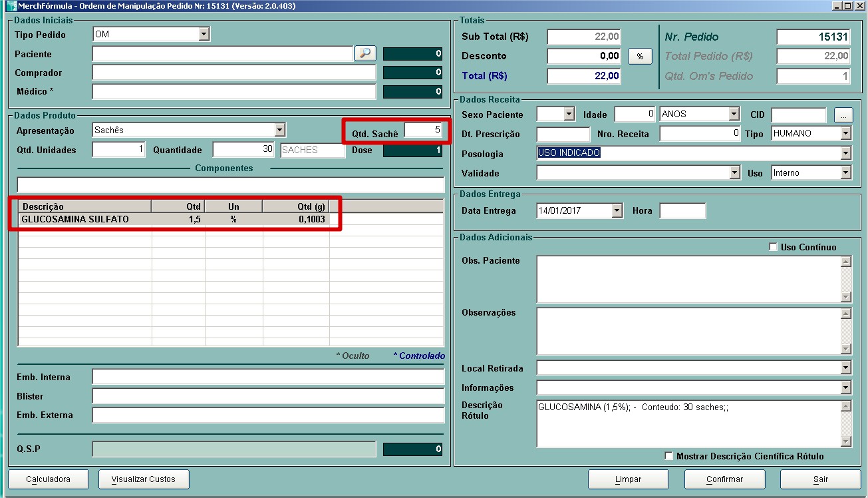Toggle Mostrar Descrição Científica Rótulo checkbox
The image size is (868, 498).
669,456
